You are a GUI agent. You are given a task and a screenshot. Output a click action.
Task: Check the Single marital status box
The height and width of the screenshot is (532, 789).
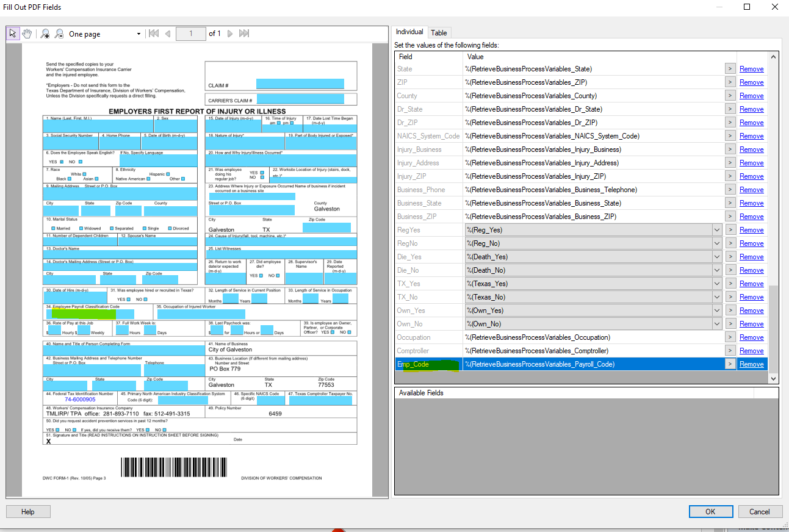click(143, 228)
